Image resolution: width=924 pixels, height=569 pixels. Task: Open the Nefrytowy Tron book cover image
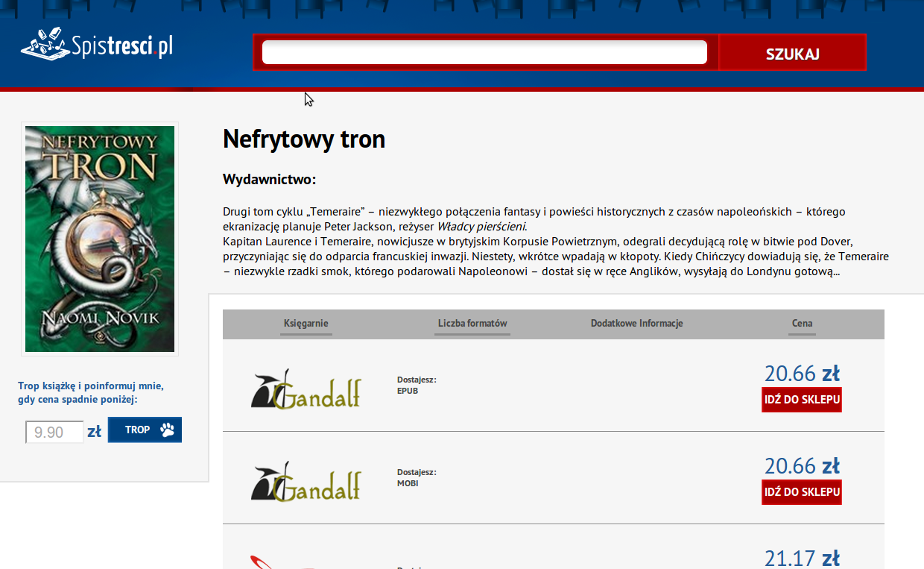point(100,239)
